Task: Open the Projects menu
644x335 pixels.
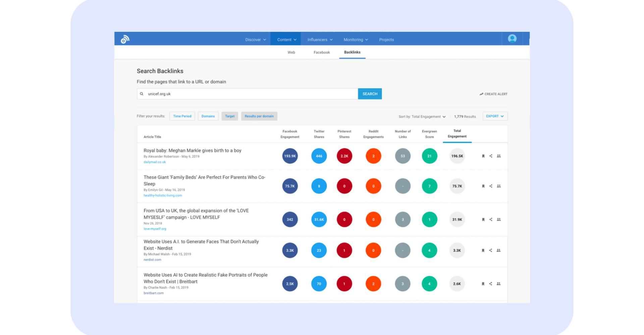Action: point(386,39)
